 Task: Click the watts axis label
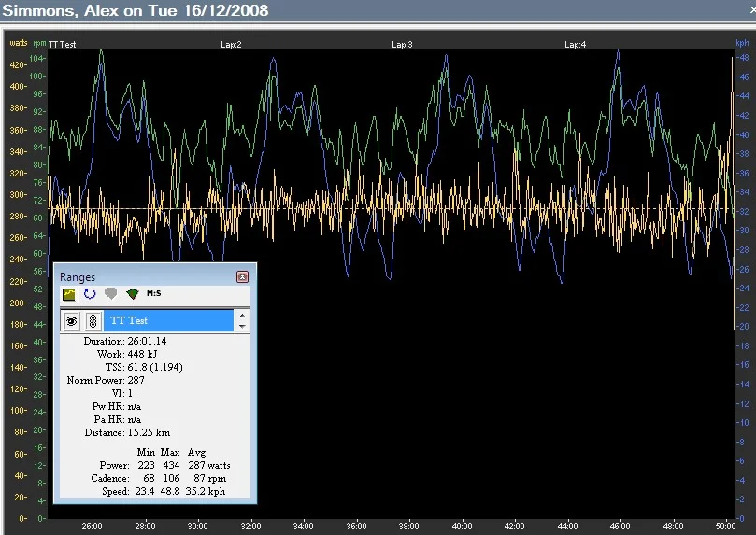pyautogui.click(x=19, y=43)
